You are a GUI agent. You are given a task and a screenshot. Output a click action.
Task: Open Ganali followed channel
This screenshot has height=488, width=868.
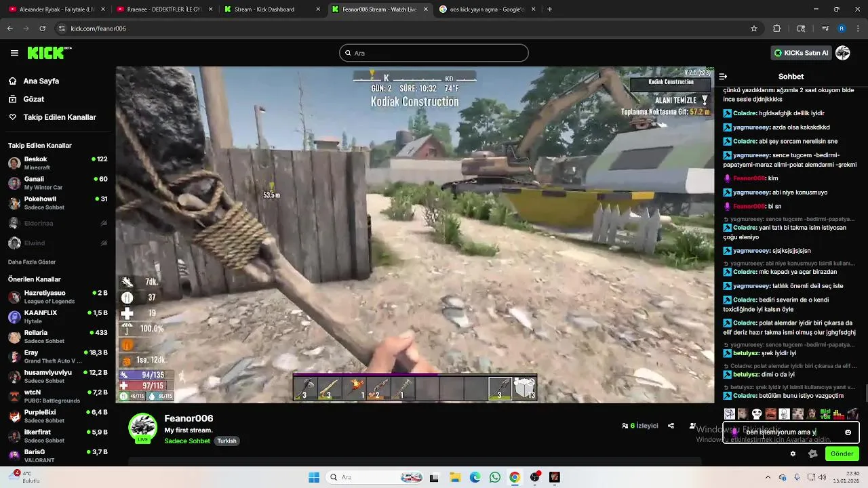click(58, 183)
